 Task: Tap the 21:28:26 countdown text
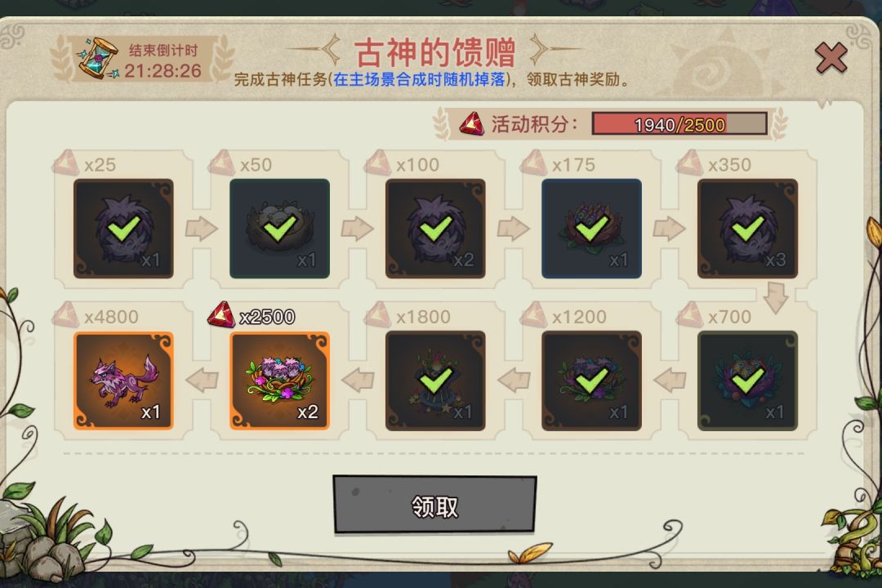(x=163, y=71)
